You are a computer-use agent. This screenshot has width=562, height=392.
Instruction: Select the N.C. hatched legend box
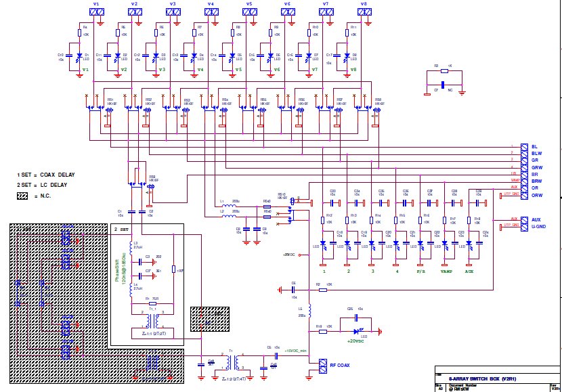(22, 196)
